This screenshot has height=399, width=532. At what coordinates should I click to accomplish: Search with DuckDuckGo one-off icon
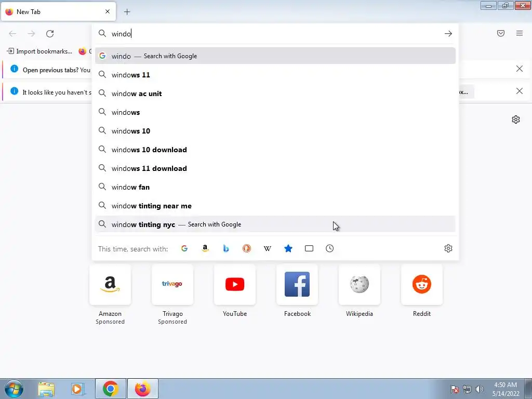[x=247, y=248]
